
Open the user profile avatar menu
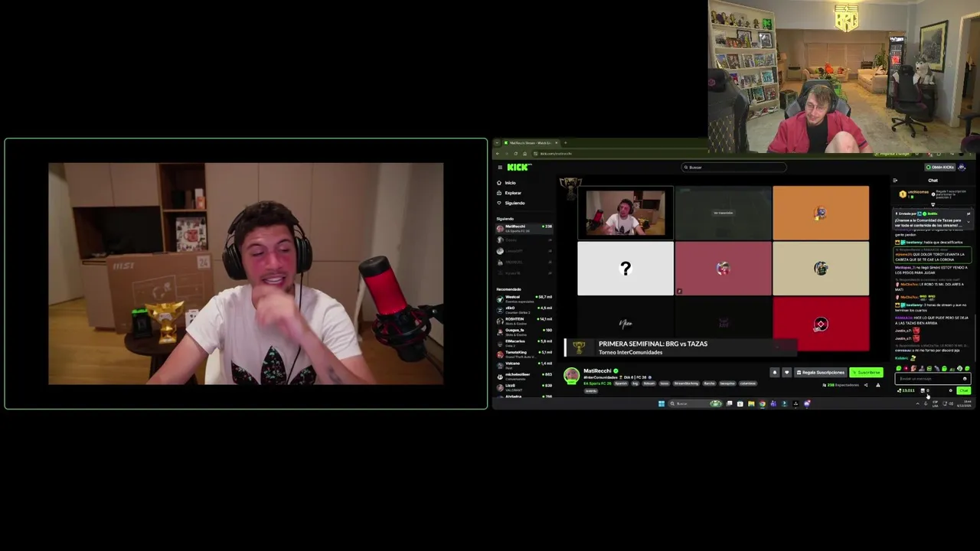(x=962, y=167)
